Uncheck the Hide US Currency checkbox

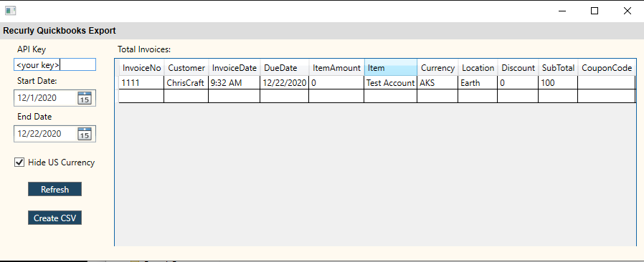19,162
